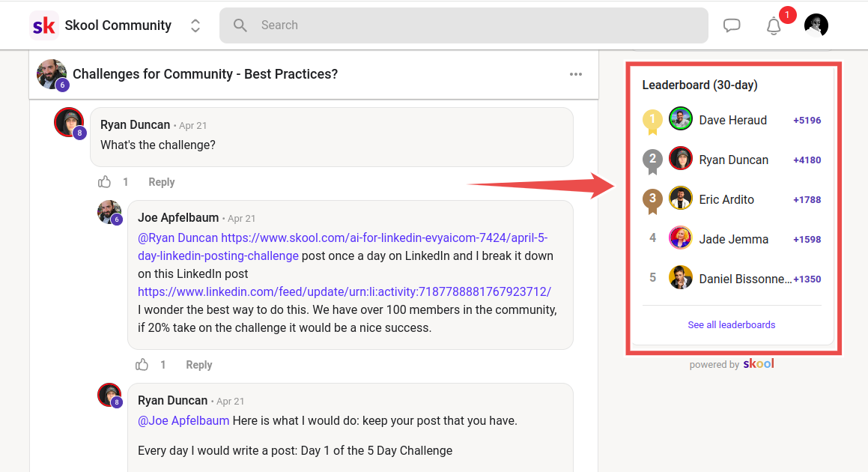Reply to Joe Apfelbaum's comment
Image resolution: width=868 pixels, height=472 pixels.
point(199,365)
